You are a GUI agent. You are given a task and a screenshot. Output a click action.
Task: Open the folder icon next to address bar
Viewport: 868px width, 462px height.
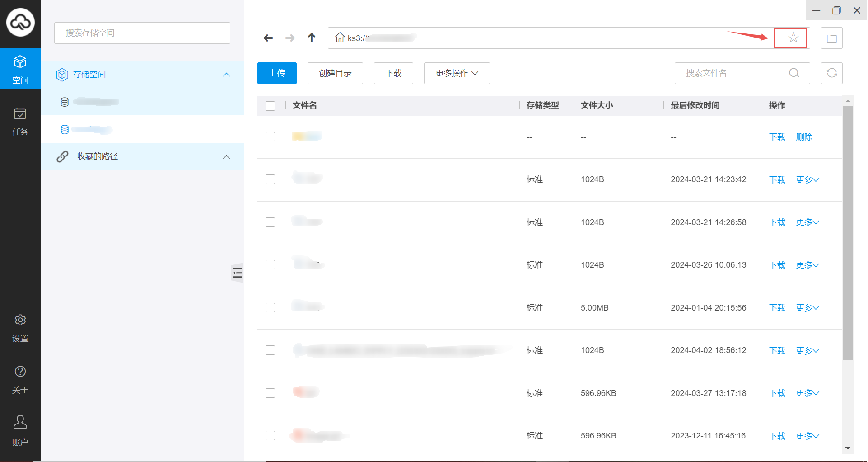click(x=831, y=38)
